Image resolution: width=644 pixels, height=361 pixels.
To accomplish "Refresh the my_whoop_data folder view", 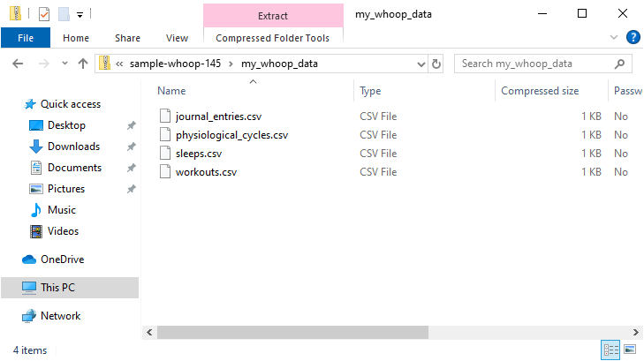I will [x=436, y=64].
